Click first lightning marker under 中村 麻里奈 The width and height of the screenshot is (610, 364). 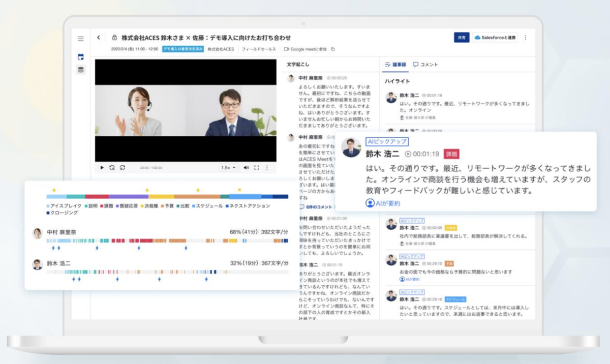point(53,248)
